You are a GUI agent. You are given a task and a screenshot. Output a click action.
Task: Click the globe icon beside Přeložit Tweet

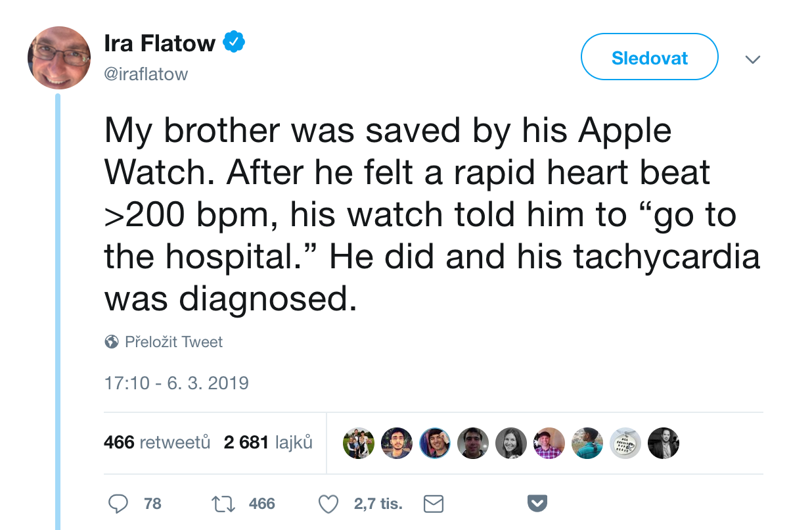110,341
